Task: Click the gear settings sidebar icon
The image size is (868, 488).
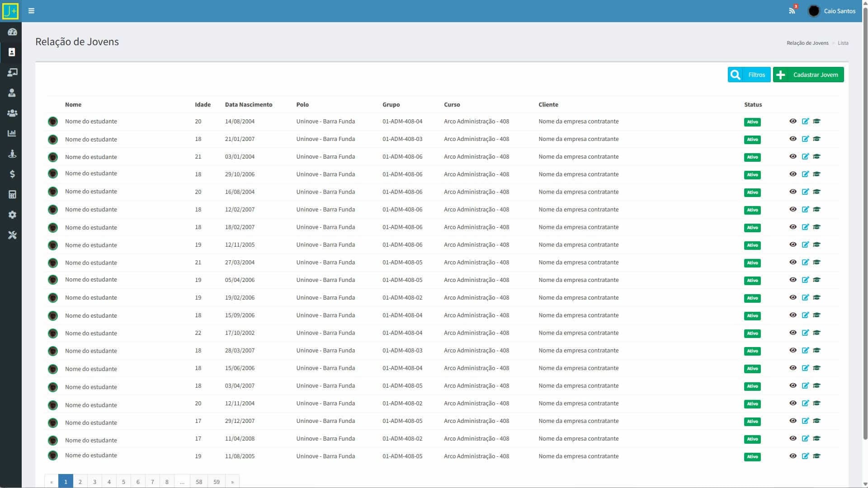Action: tap(12, 215)
